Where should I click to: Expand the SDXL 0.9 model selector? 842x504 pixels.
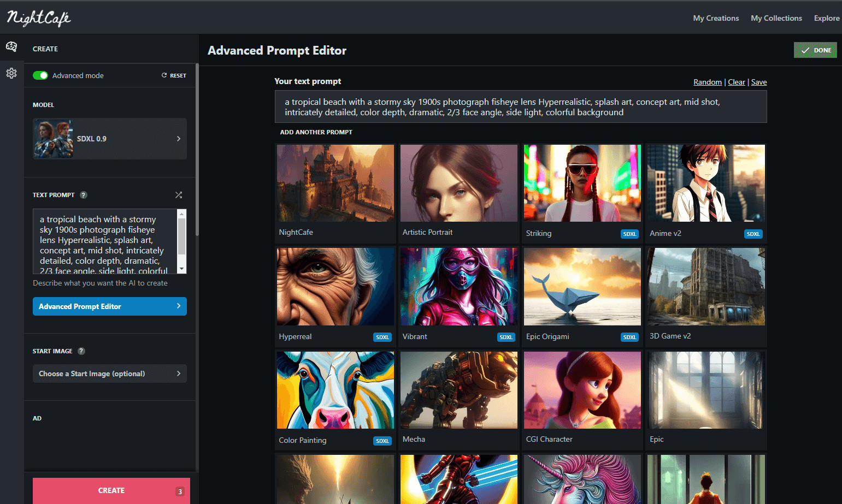click(110, 139)
